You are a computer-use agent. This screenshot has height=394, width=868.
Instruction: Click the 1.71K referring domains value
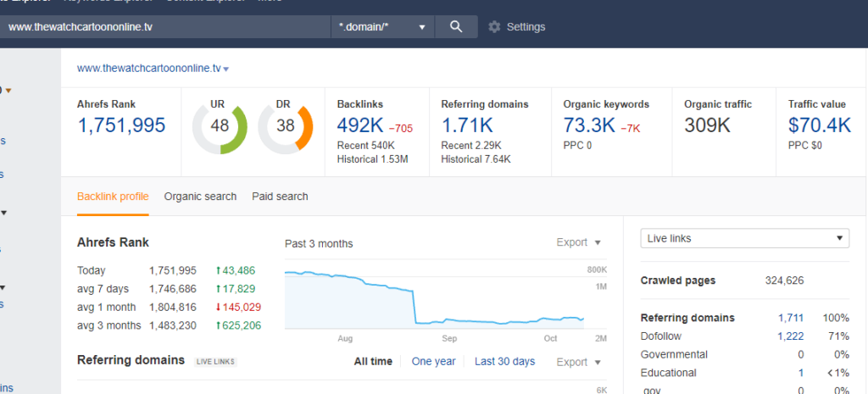click(467, 125)
